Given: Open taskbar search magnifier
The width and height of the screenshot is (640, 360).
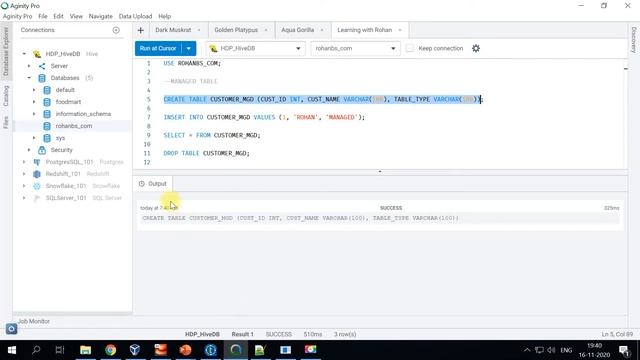Looking at the screenshot, I should pyautogui.click(x=36, y=350).
